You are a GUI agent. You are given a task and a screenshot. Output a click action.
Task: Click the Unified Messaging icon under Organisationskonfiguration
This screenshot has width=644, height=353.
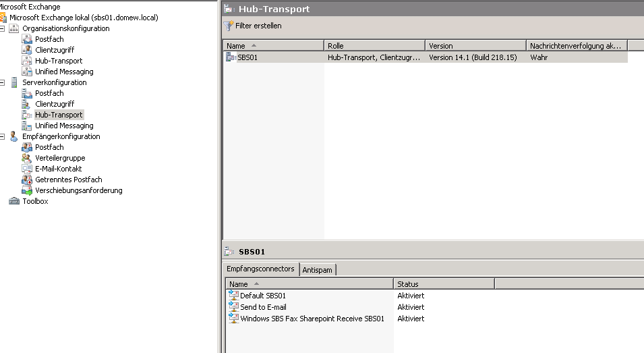[x=27, y=72]
